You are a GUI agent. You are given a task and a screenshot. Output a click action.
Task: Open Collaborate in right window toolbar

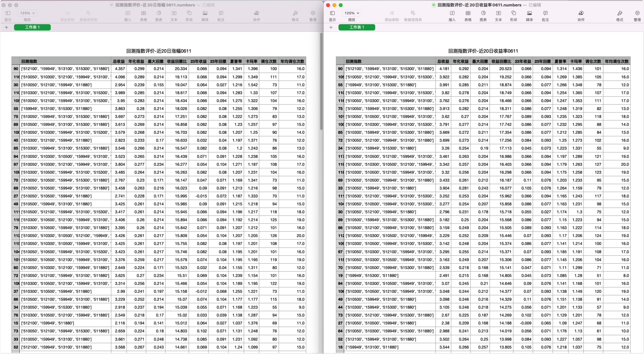581,13
